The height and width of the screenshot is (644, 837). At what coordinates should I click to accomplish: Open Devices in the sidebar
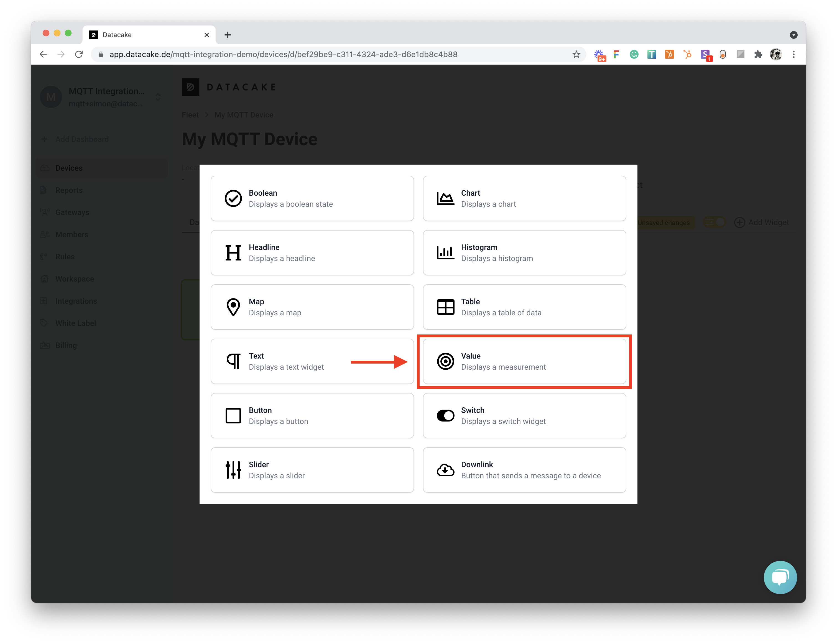pos(69,168)
